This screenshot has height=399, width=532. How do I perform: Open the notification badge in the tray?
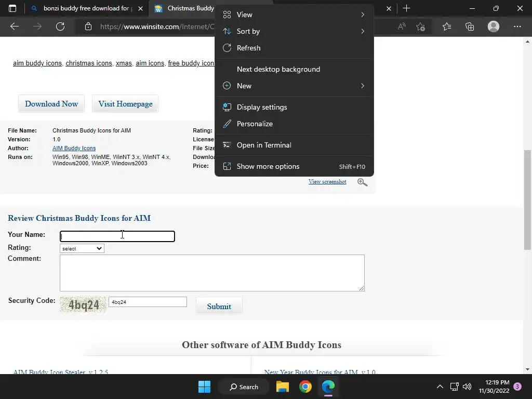click(517, 387)
